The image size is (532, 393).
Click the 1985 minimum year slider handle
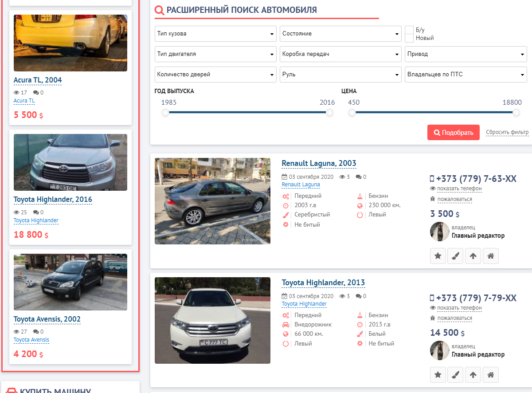point(165,113)
